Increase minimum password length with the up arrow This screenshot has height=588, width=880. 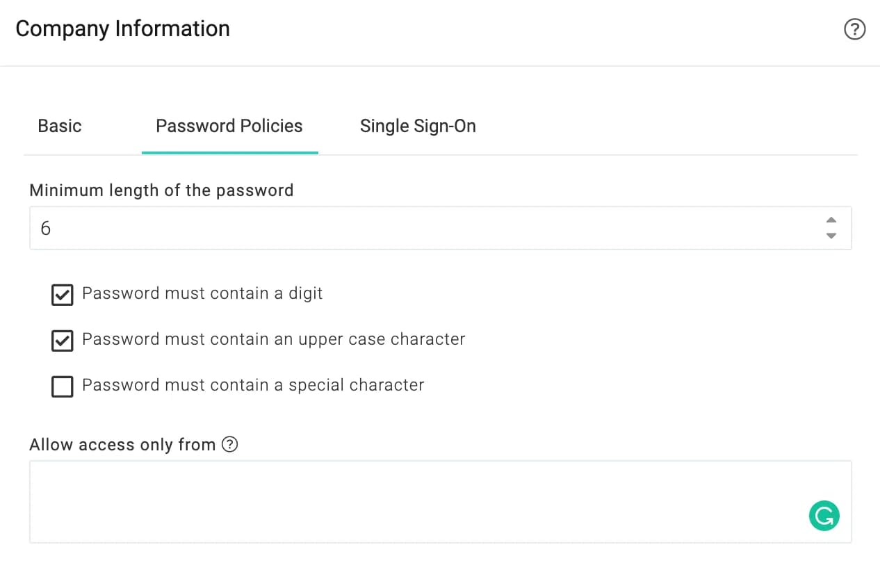pos(831,220)
